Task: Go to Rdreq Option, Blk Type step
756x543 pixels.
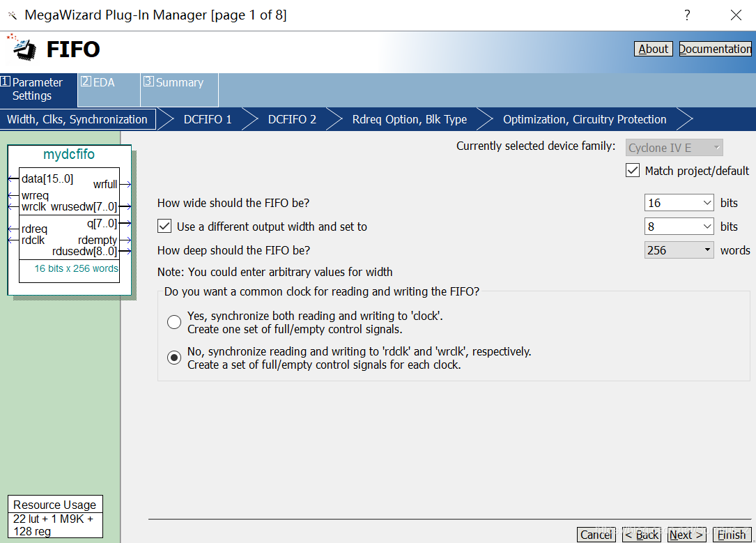Action: tap(409, 119)
